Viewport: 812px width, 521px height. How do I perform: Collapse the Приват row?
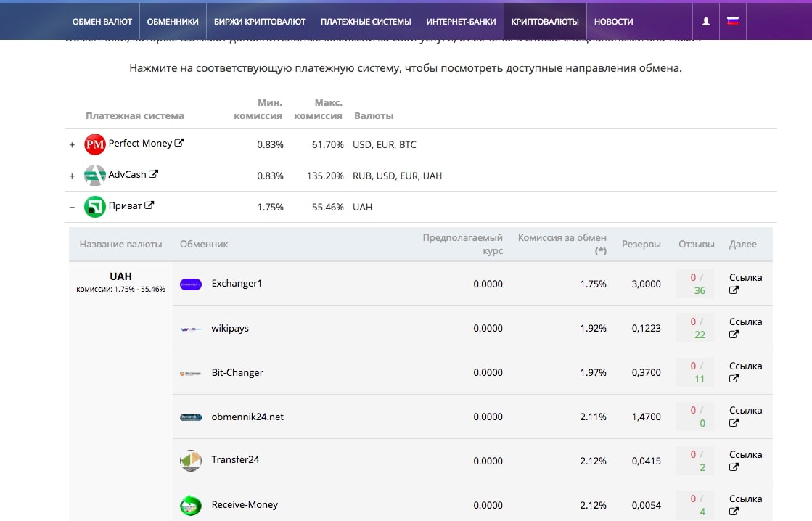(72, 207)
